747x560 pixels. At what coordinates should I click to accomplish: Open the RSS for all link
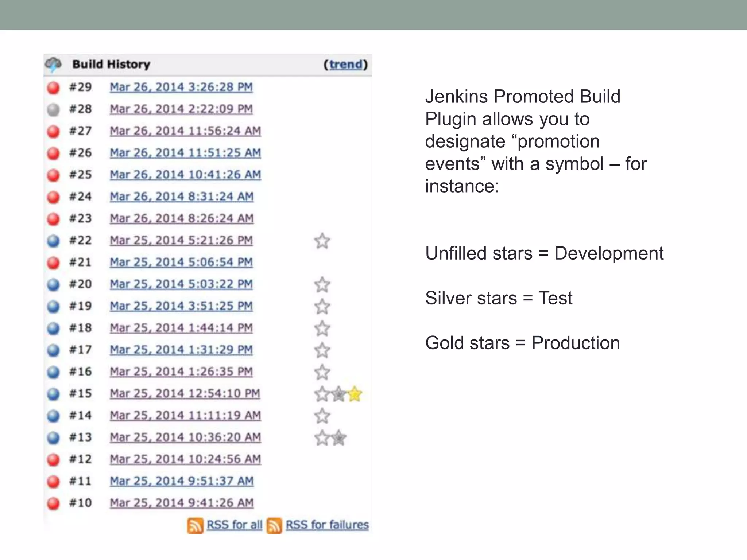[x=235, y=525]
